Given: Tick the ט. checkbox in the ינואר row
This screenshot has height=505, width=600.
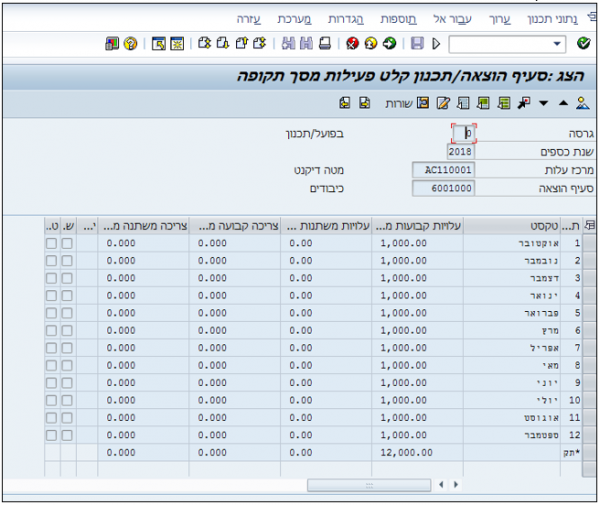Looking at the screenshot, I should 51,296.
